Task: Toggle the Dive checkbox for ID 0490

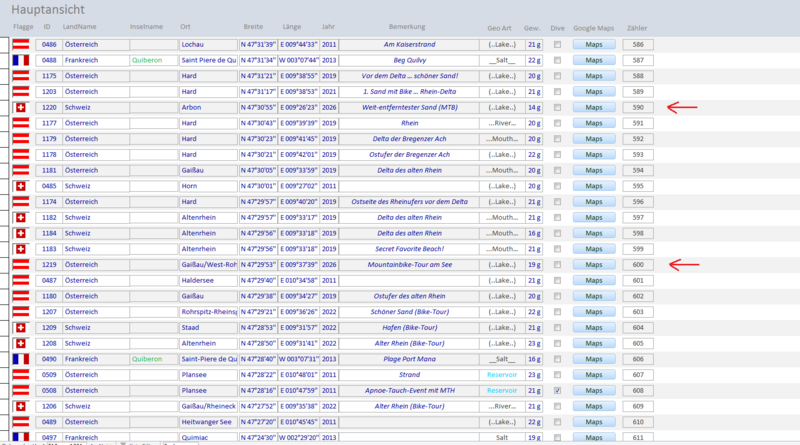Action: (x=558, y=359)
